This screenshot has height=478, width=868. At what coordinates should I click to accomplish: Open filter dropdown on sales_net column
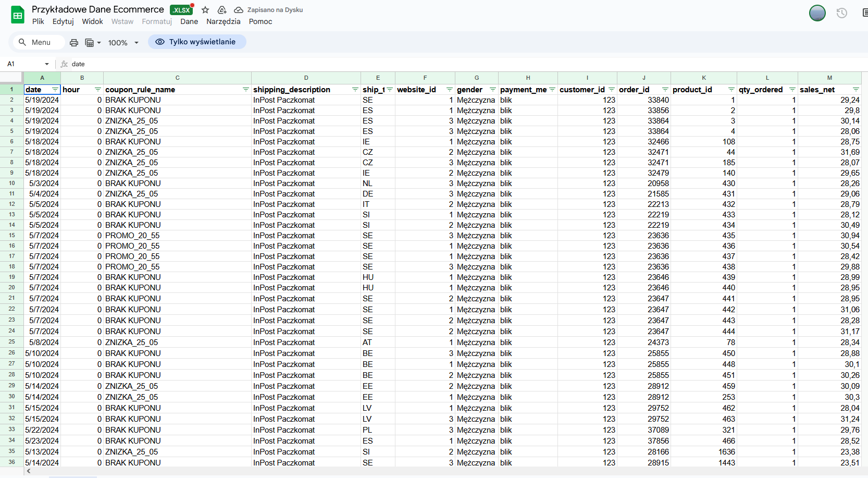click(x=855, y=90)
